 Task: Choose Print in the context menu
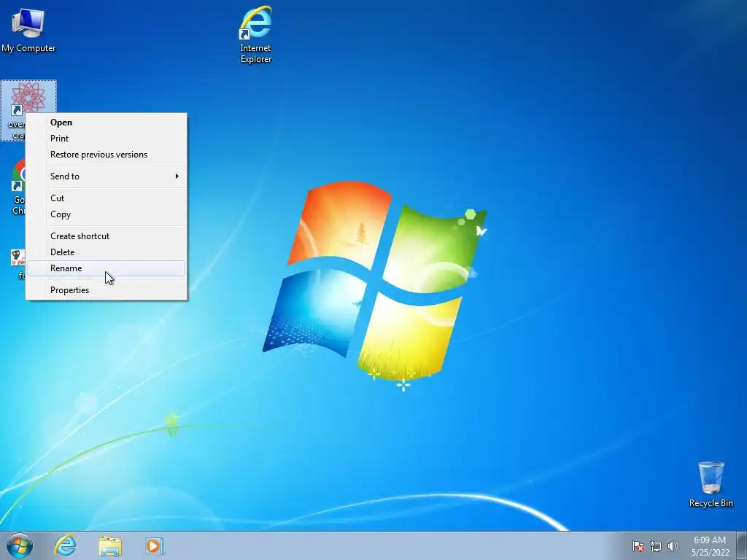(x=107, y=139)
